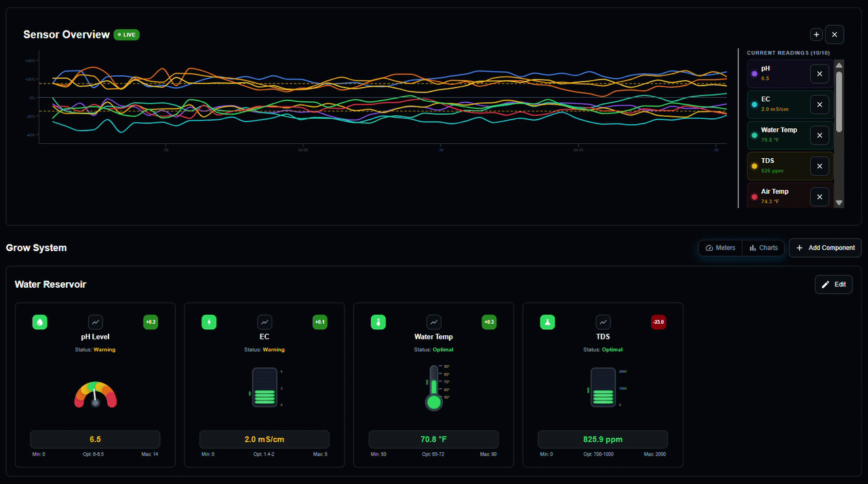Open trend chart for Water Temp card
Screen dimensions: 868x484
pos(434,322)
